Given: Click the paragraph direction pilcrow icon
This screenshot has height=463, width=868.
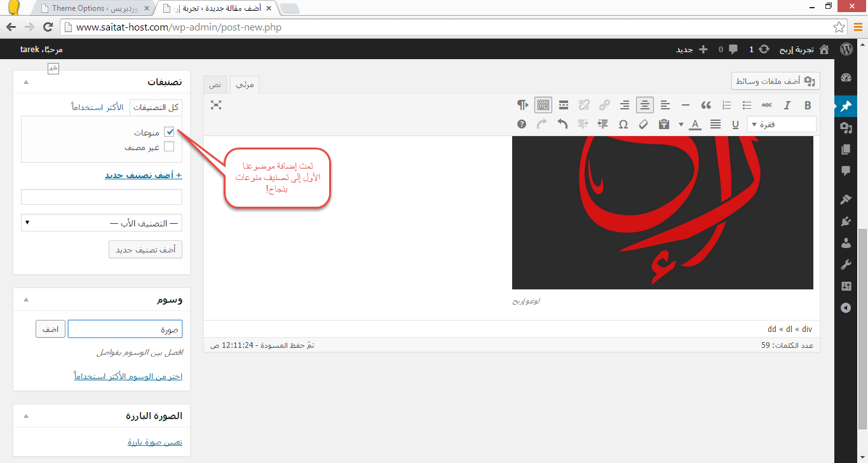Looking at the screenshot, I should tap(522, 105).
